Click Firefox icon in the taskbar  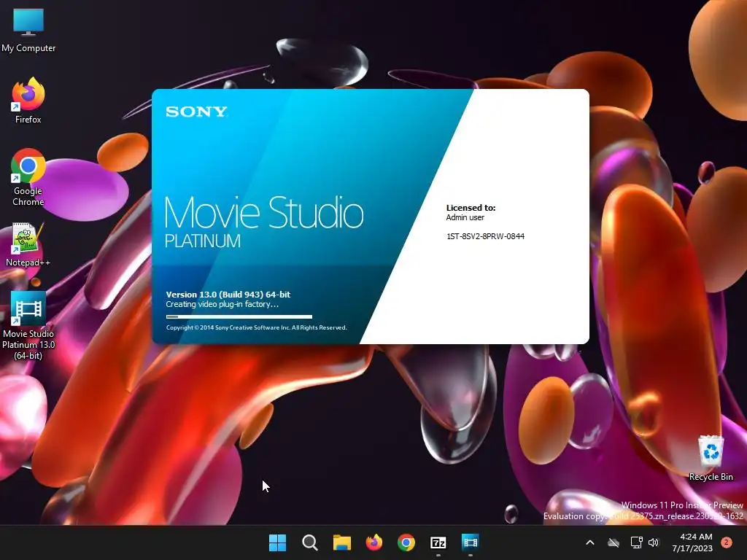coord(374,542)
